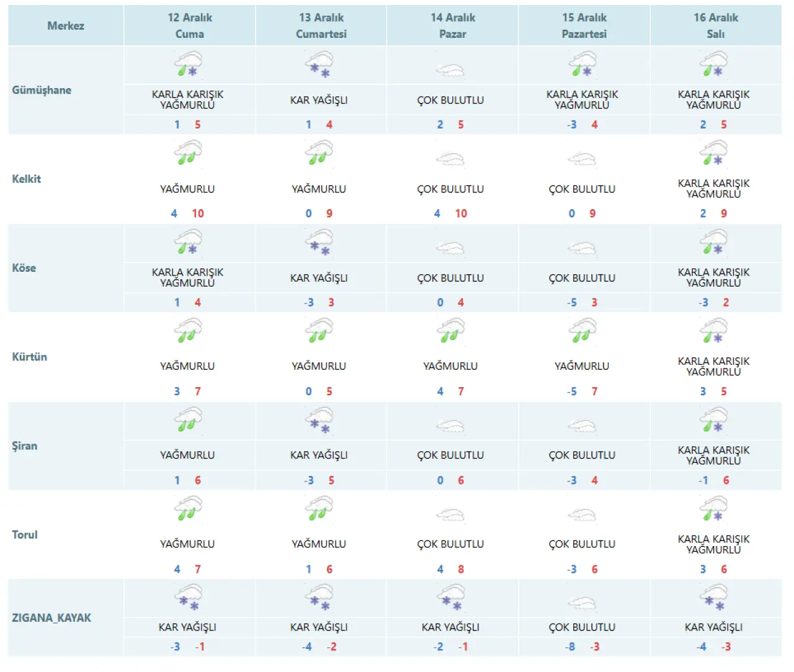Click Kelkit's weather icon for 16 Aralık Salı
This screenshot has width=794, height=672.
click(714, 153)
